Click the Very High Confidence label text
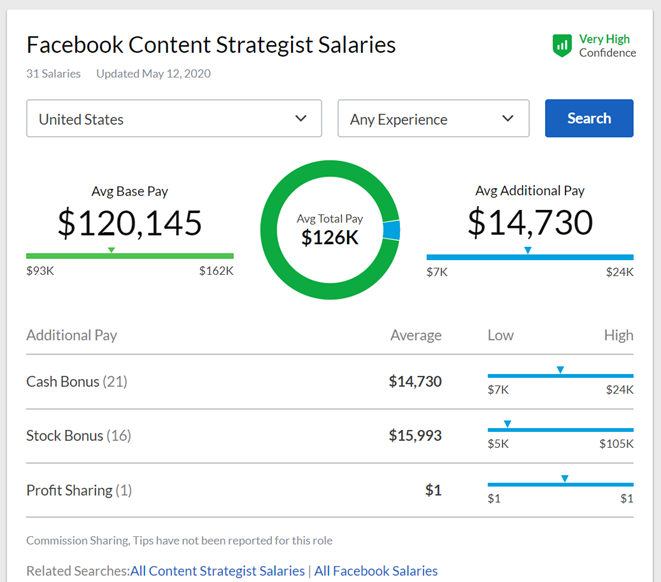Viewport: 661px width, 582px height. (x=607, y=46)
